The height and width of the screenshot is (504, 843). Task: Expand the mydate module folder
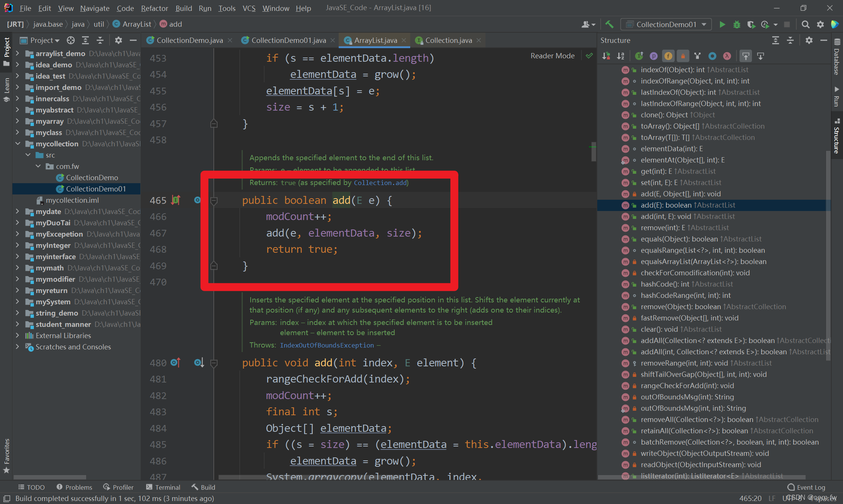pos(17,211)
